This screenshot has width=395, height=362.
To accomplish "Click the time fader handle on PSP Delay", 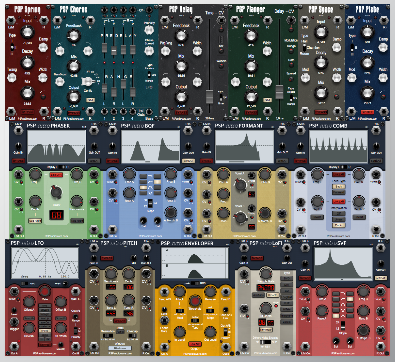I will point(209,97).
